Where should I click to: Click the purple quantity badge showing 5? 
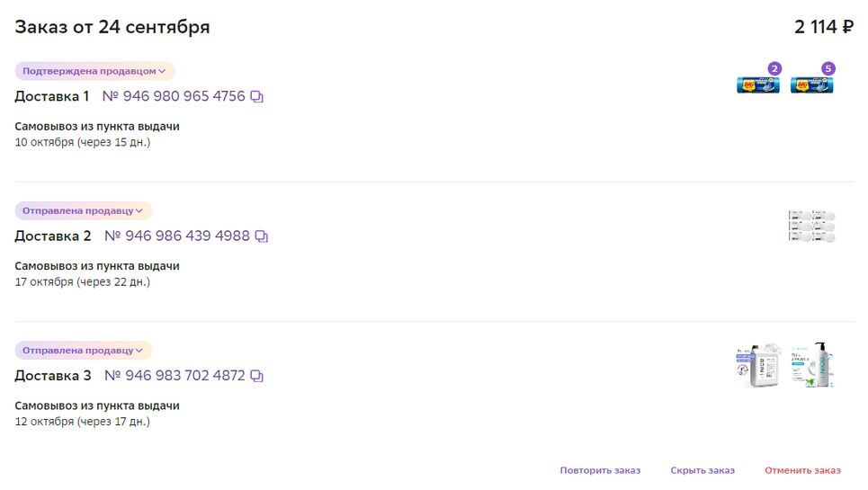tap(828, 68)
